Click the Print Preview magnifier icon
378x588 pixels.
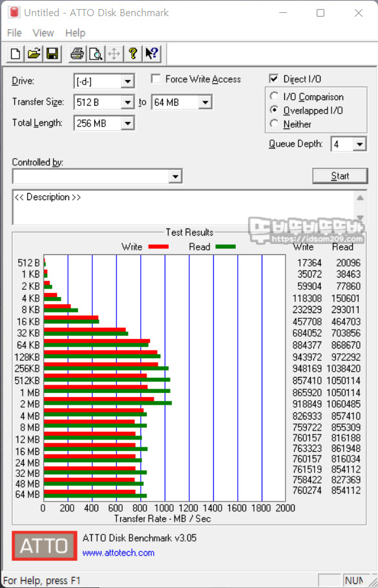96,54
